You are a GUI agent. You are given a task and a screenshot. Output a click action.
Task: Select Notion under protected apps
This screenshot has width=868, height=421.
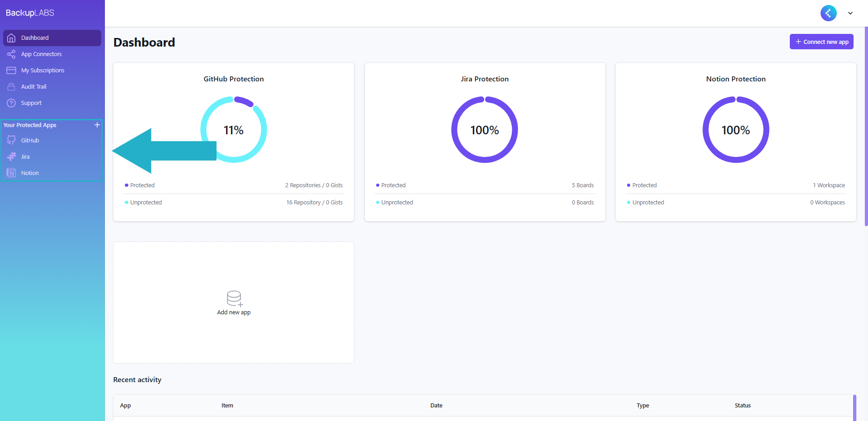[x=52, y=173]
